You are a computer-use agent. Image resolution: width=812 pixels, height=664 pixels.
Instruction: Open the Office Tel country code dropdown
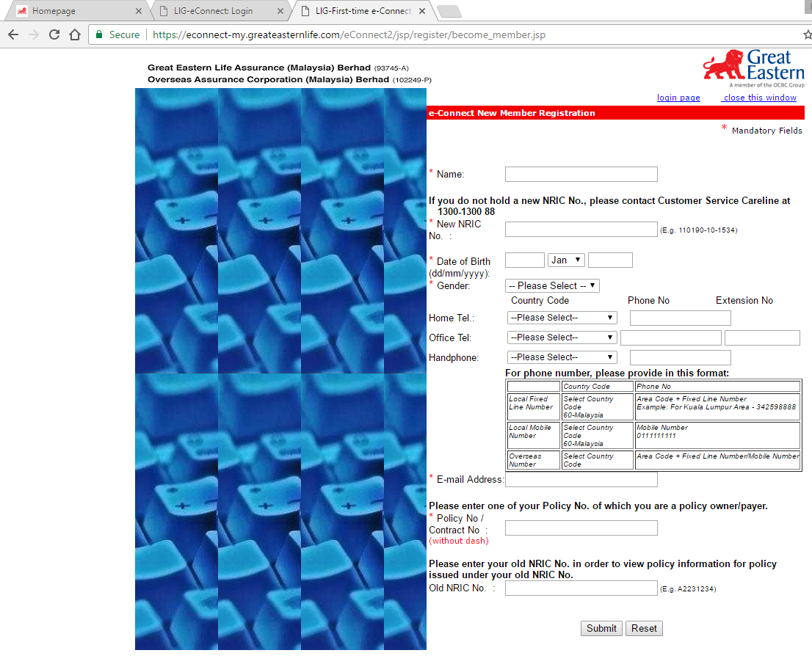(x=562, y=338)
